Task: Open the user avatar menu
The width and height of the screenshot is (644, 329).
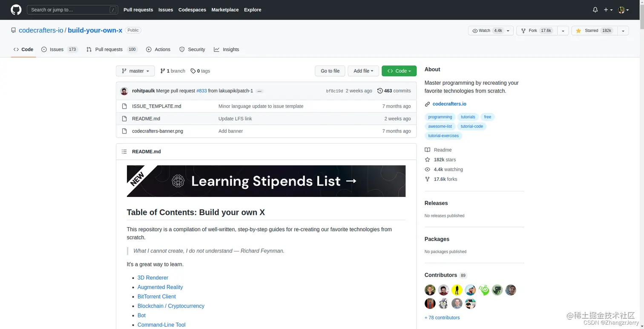Action: pos(623,10)
